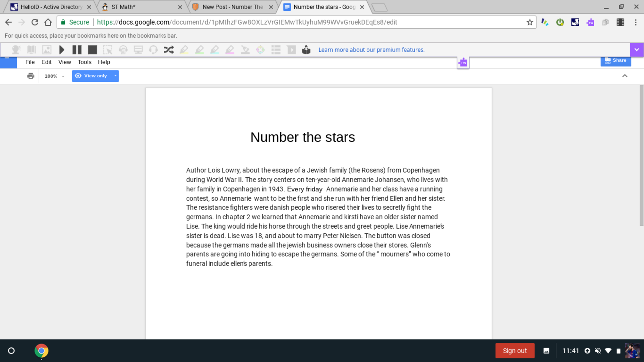Viewport: 644px width, 362px height.
Task: Collapse Read&Write toolbar with purple chevron
Action: [x=636, y=50]
